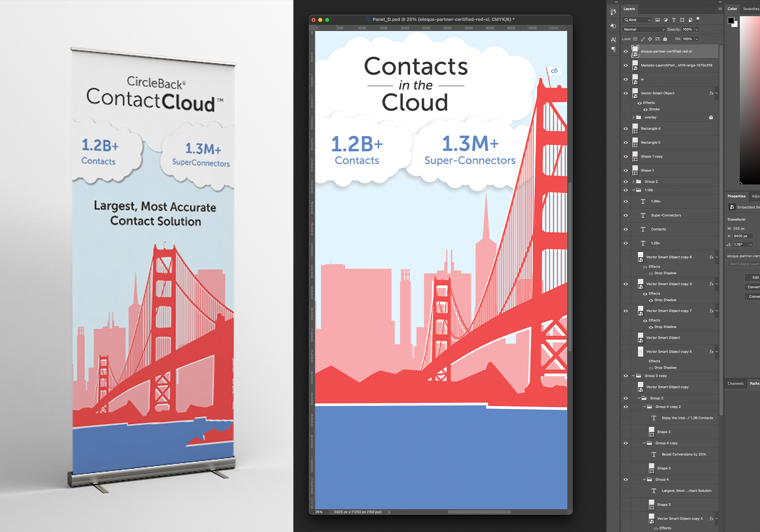This screenshot has height=532, width=760.
Task: Click the Embedded Smart Object icon in Properties
Action: coord(732,207)
